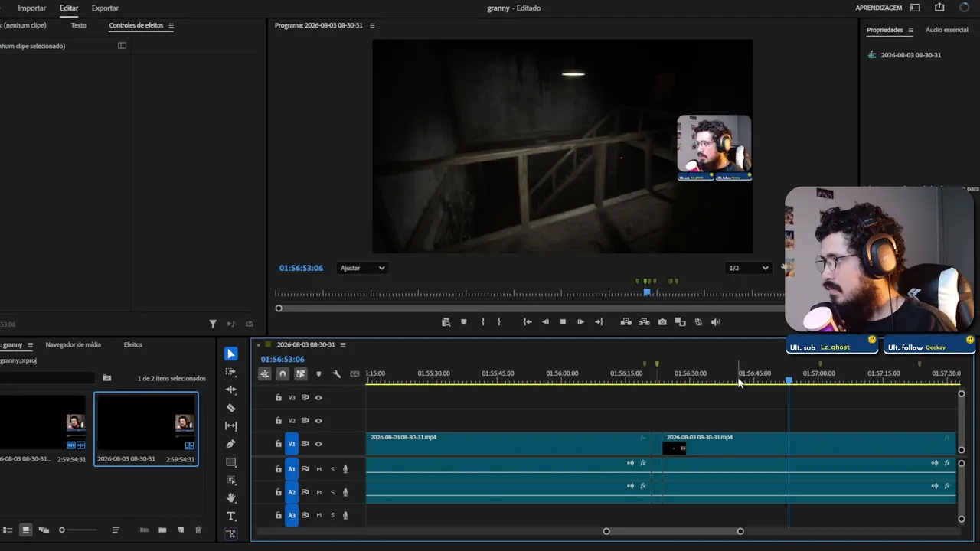Step forward one frame
Image resolution: width=980 pixels, height=551 pixels.
tap(580, 322)
